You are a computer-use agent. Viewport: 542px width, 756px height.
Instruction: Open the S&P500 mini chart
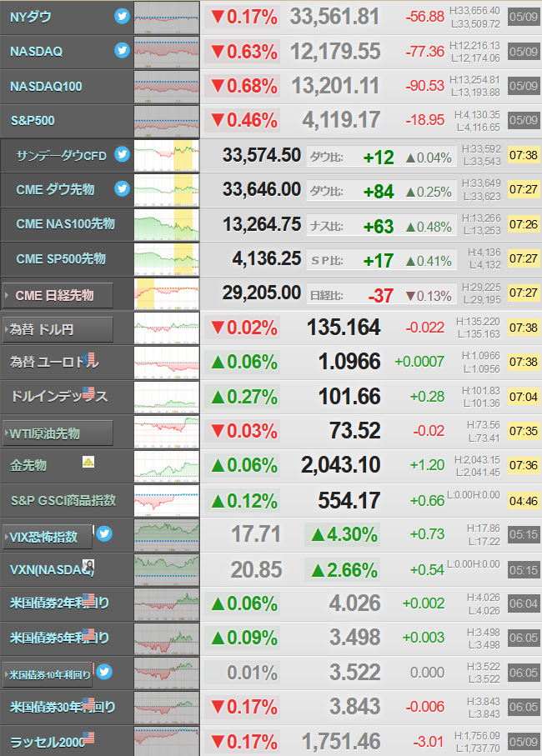pyautogui.click(x=167, y=121)
